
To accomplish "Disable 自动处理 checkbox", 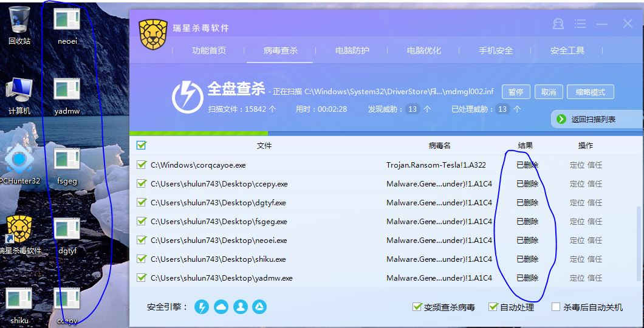I will click(x=493, y=307).
